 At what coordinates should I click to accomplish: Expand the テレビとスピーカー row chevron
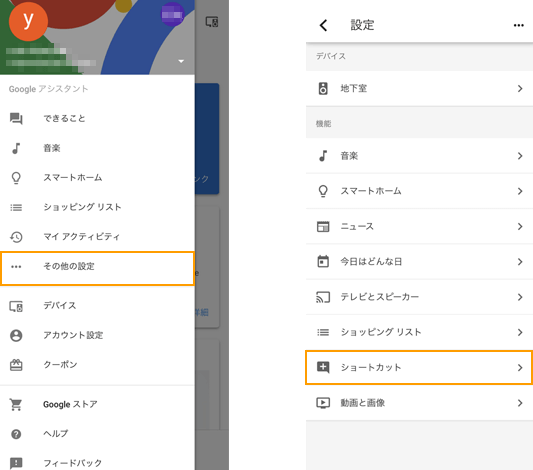click(x=520, y=297)
